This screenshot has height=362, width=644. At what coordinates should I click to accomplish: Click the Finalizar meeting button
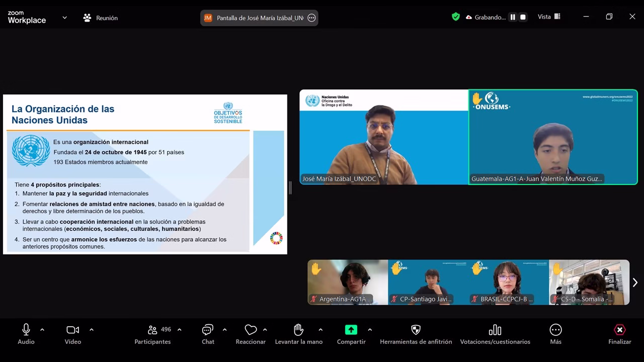(619, 334)
